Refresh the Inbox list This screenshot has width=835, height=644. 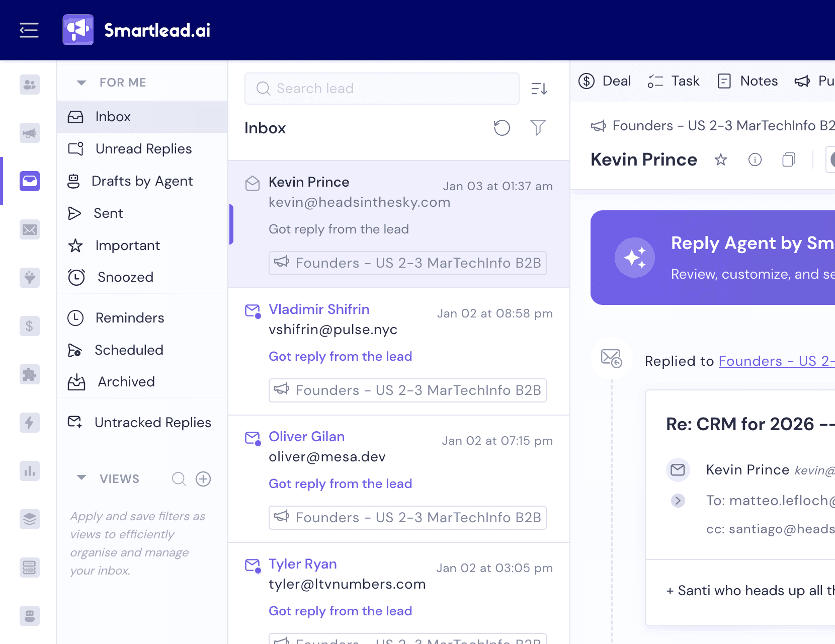[x=502, y=128]
